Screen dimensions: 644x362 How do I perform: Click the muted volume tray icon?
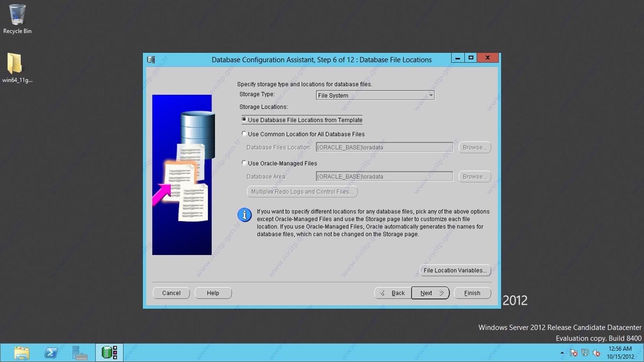pyautogui.click(x=596, y=353)
